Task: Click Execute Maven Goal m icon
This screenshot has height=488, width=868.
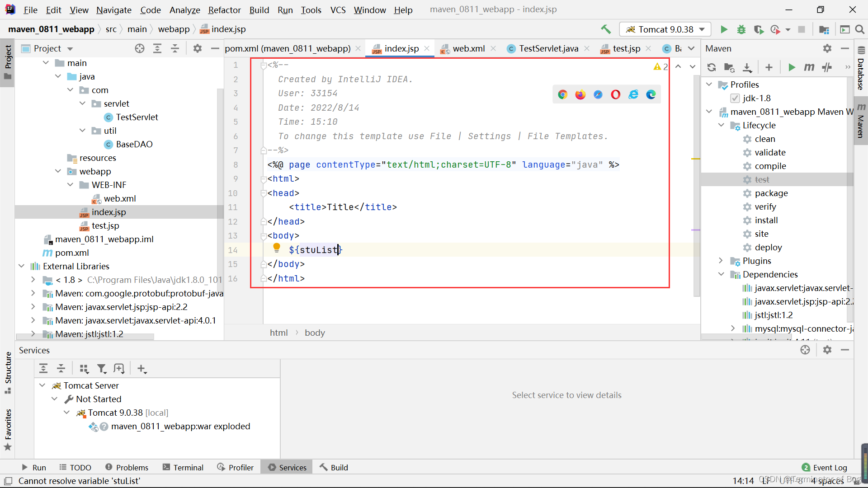Action: [809, 67]
